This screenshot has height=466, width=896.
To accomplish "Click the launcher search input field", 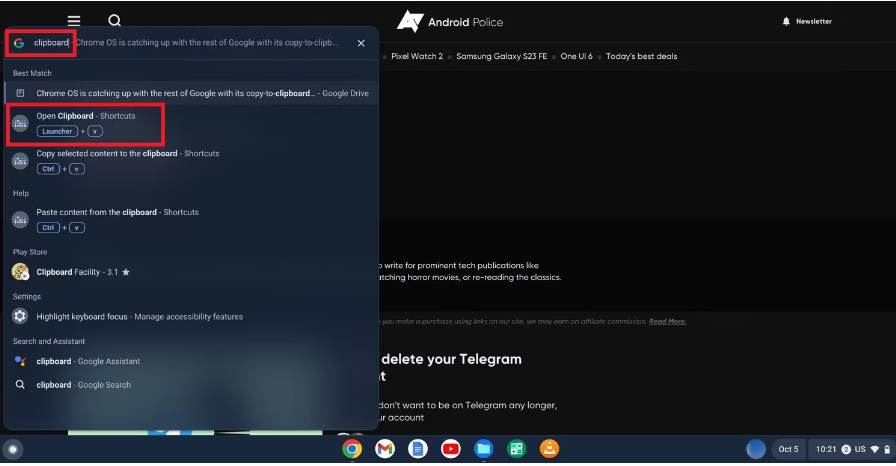I will pyautogui.click(x=200, y=43).
